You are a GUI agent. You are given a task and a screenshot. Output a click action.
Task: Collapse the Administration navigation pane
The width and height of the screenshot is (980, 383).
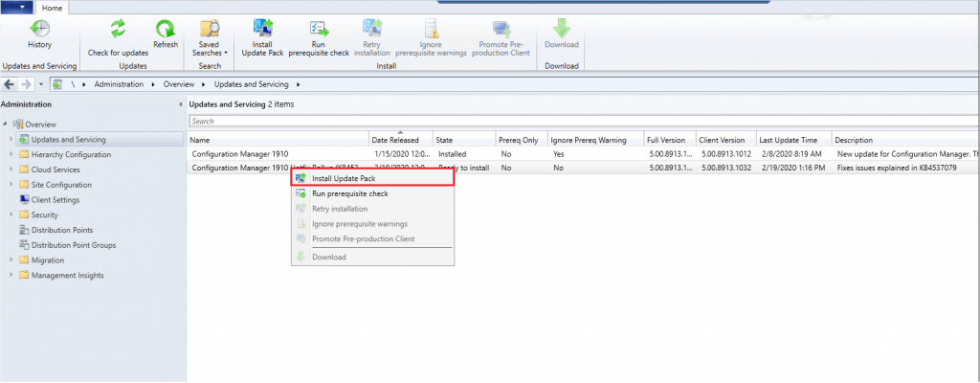click(181, 104)
